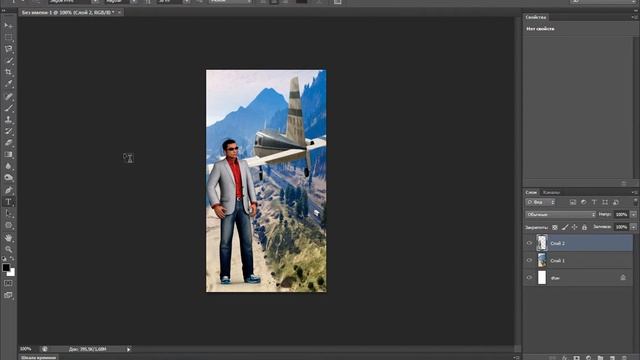640x360 pixels.
Task: Toggle lock all for layer
Action: pyautogui.click(x=584, y=227)
